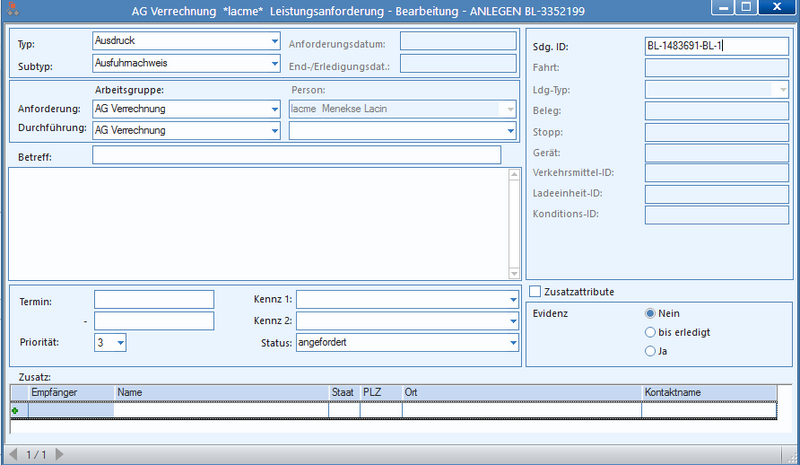This screenshot has width=800, height=465.
Task: Select Evidenz option Ja
Action: [650, 351]
